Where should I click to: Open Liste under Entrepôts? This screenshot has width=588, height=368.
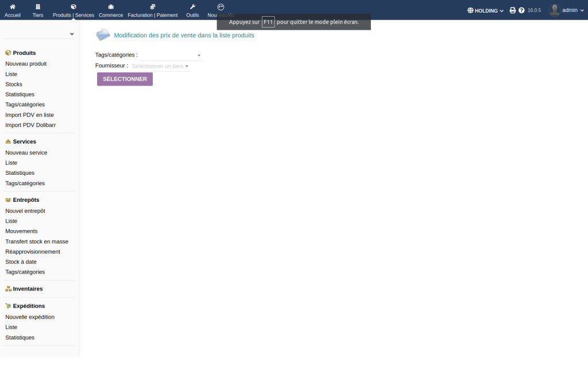pos(11,221)
